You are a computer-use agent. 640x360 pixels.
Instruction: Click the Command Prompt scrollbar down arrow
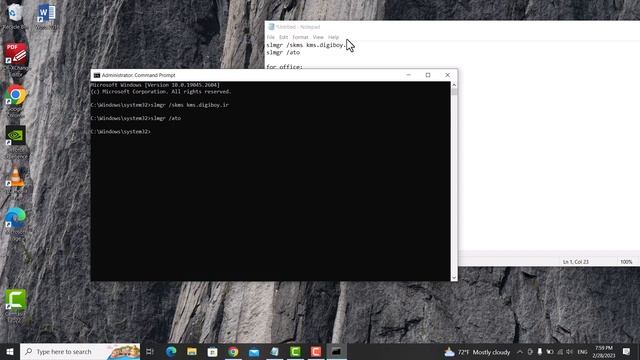(x=454, y=278)
